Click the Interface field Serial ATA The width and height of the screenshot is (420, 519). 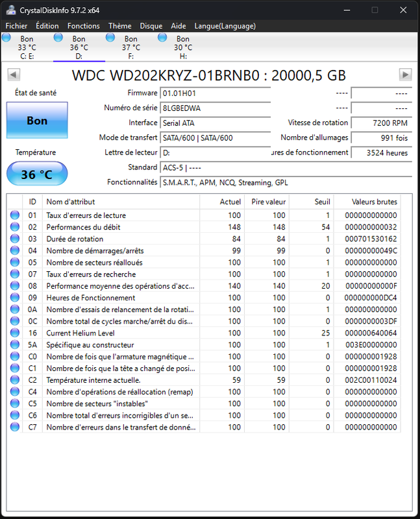pos(216,123)
